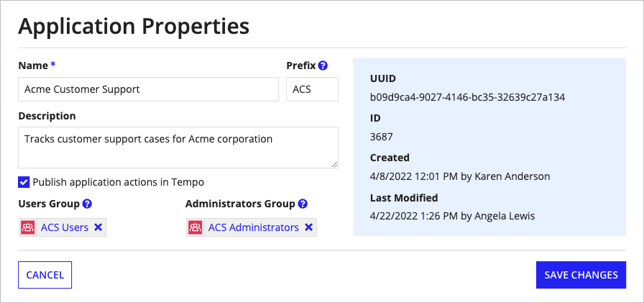Open the Prefix help icon

click(323, 65)
